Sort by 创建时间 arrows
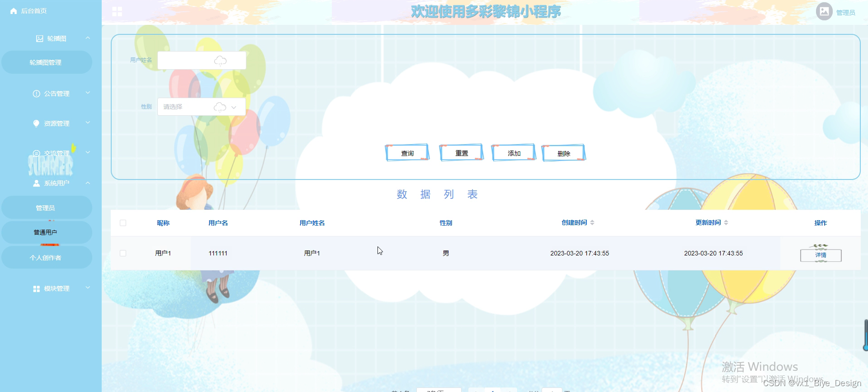The width and height of the screenshot is (868, 392). pyautogui.click(x=592, y=222)
